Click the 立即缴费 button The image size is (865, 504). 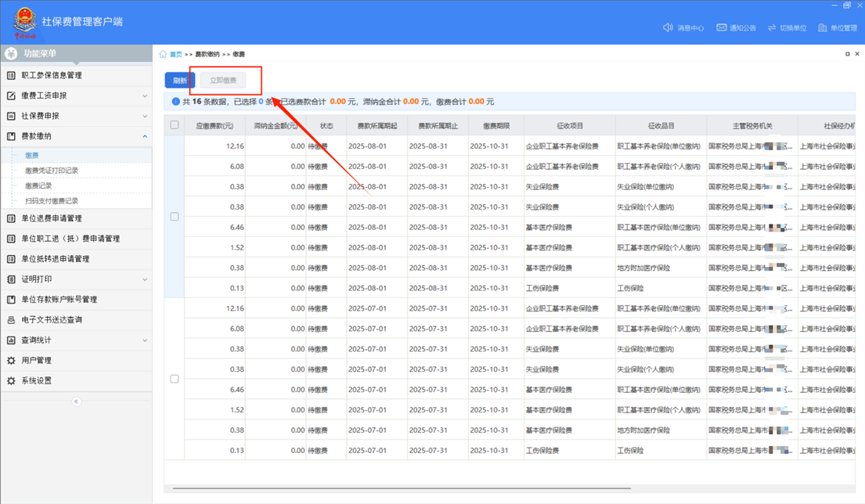(223, 81)
